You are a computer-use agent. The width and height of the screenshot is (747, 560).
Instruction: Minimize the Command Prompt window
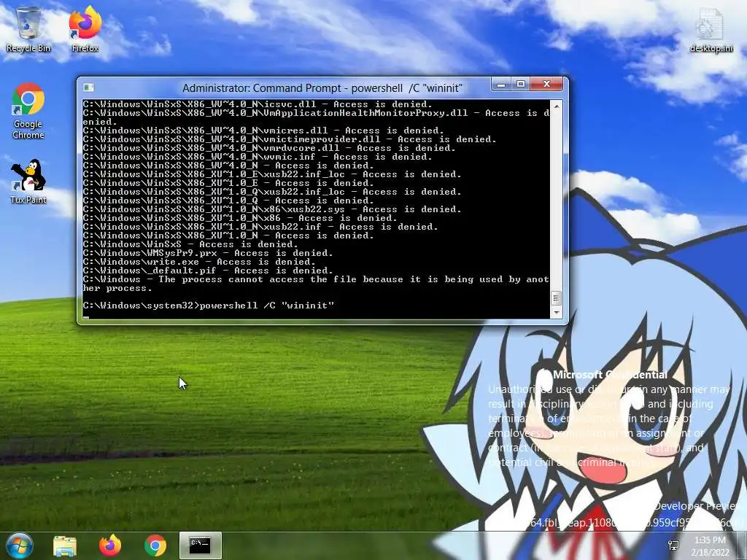(500, 85)
